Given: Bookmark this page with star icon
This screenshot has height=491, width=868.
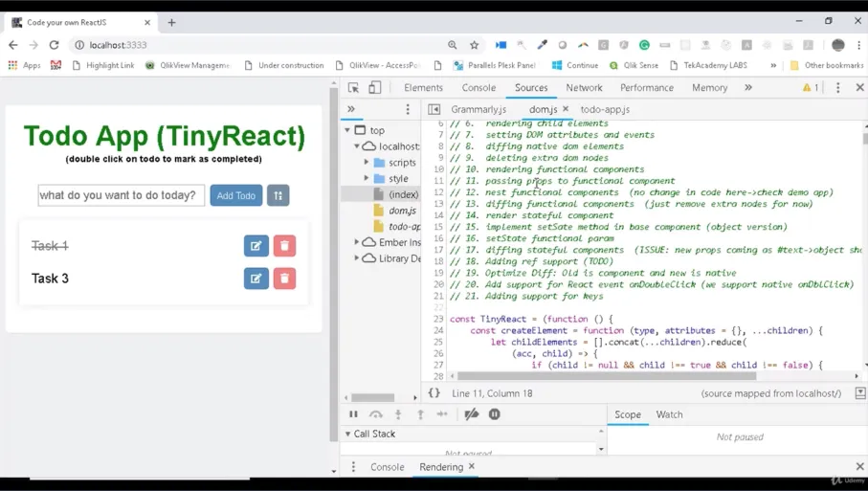Looking at the screenshot, I should 474,45.
